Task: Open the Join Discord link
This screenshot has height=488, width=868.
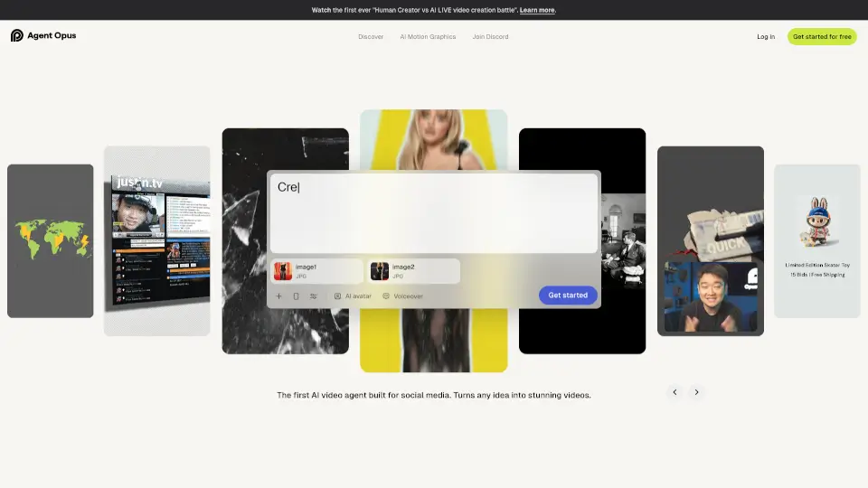Action: click(x=490, y=37)
